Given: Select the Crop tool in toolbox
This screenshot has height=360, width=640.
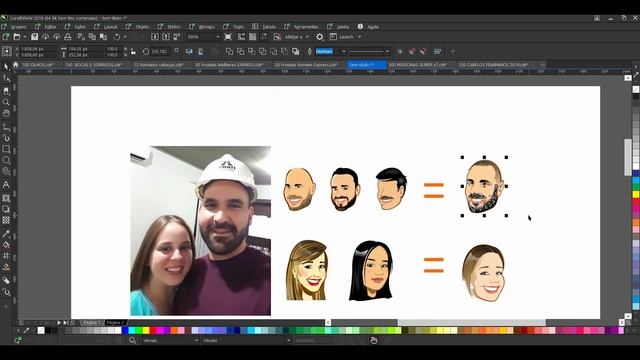Looking at the screenshot, I should click(6, 91).
